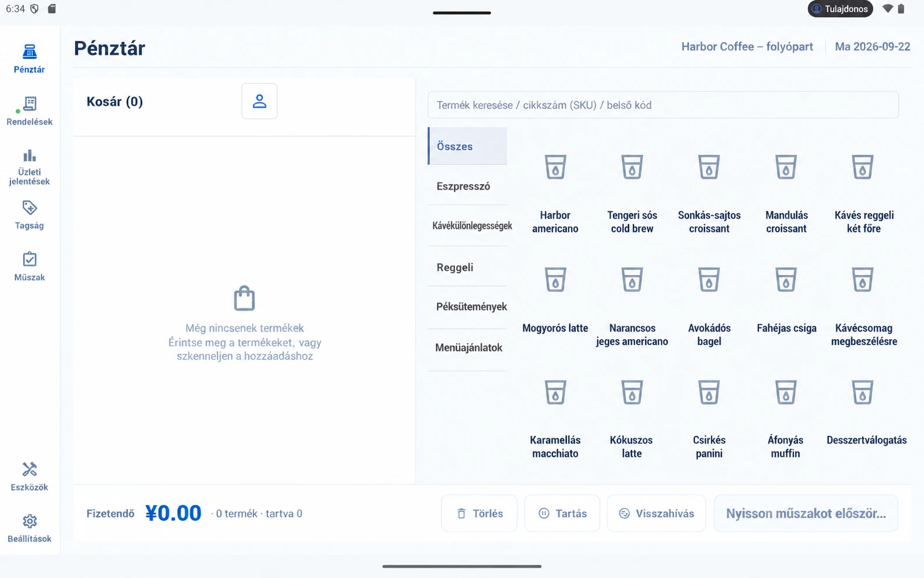Click the shield icon in status bar
The image size is (924, 578).
[34, 9]
